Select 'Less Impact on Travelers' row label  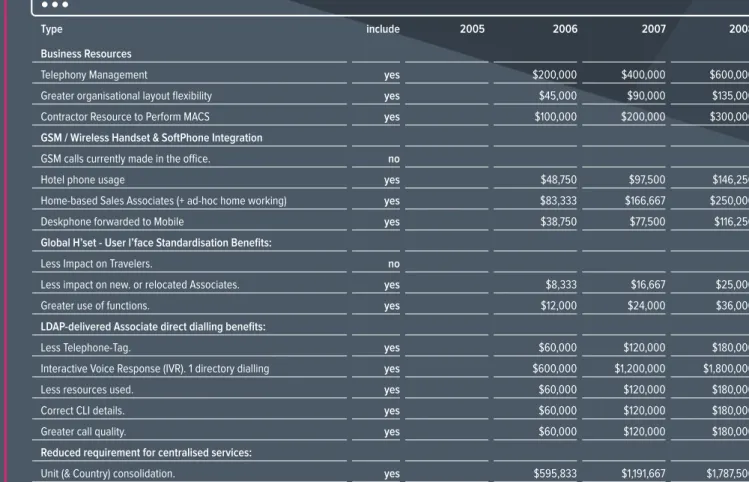pyautogui.click(x=96, y=264)
